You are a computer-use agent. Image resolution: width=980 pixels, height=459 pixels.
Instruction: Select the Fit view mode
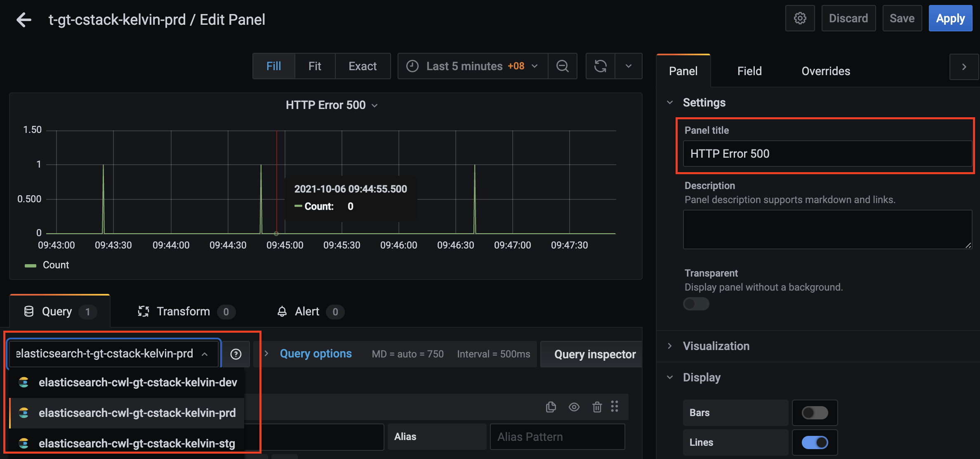(x=315, y=66)
